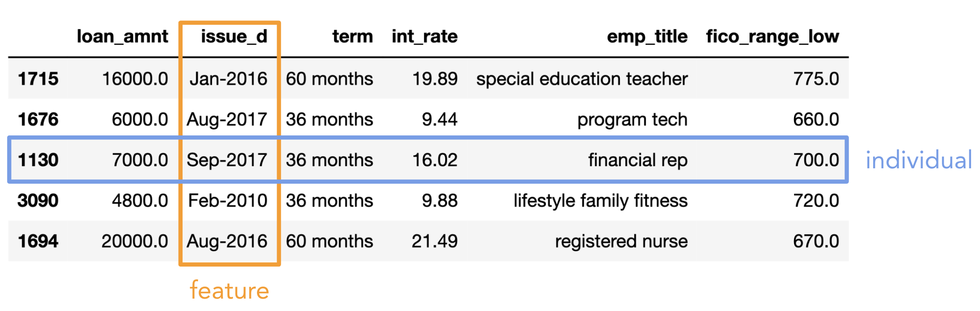Viewport: 980px width, 311px height.
Task: Click the loan_amnt column header
Action: (122, 37)
